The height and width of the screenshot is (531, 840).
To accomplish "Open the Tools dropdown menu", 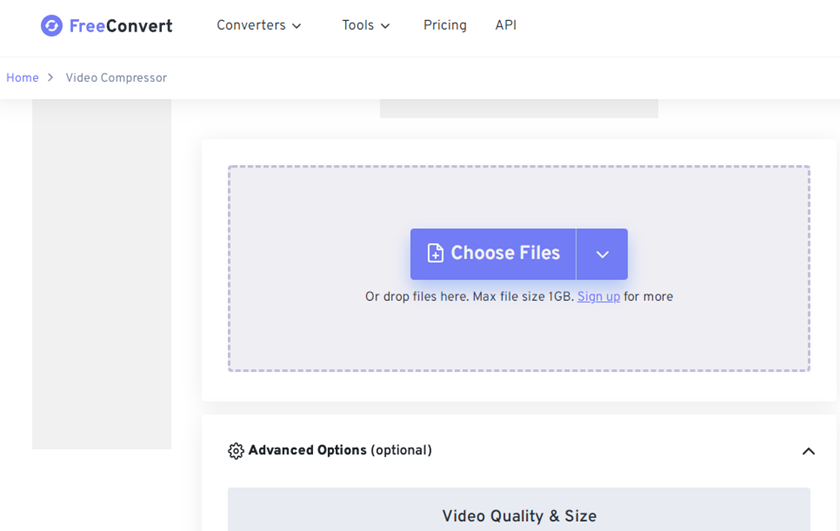I will click(x=366, y=25).
